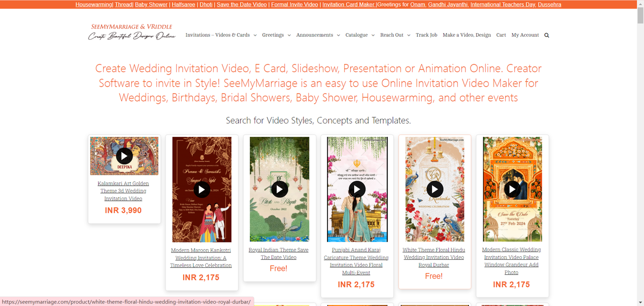Open the Catalogue dropdown menu
Screen dimensions: 644x306
click(360, 35)
